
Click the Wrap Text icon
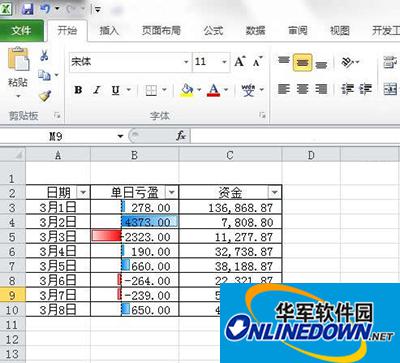point(390,62)
